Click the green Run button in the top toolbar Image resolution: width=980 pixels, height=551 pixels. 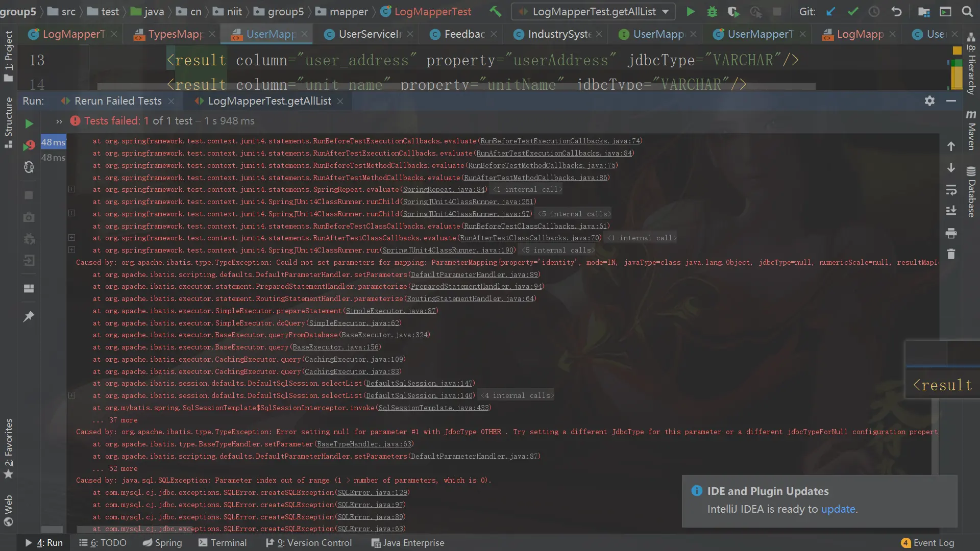click(690, 12)
